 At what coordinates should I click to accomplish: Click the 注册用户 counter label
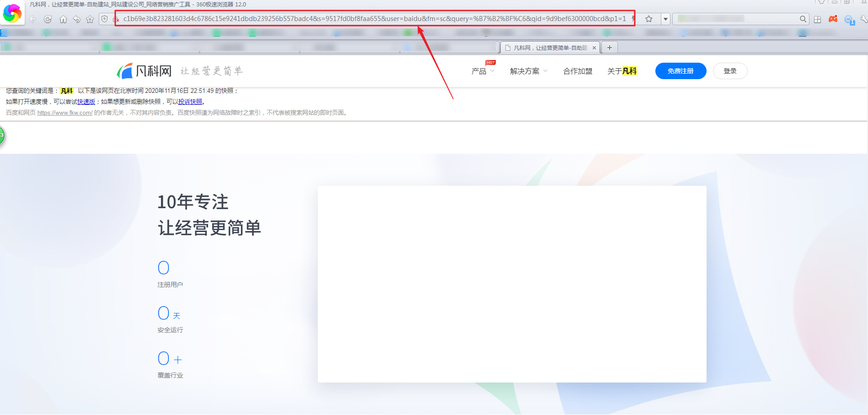[170, 285]
